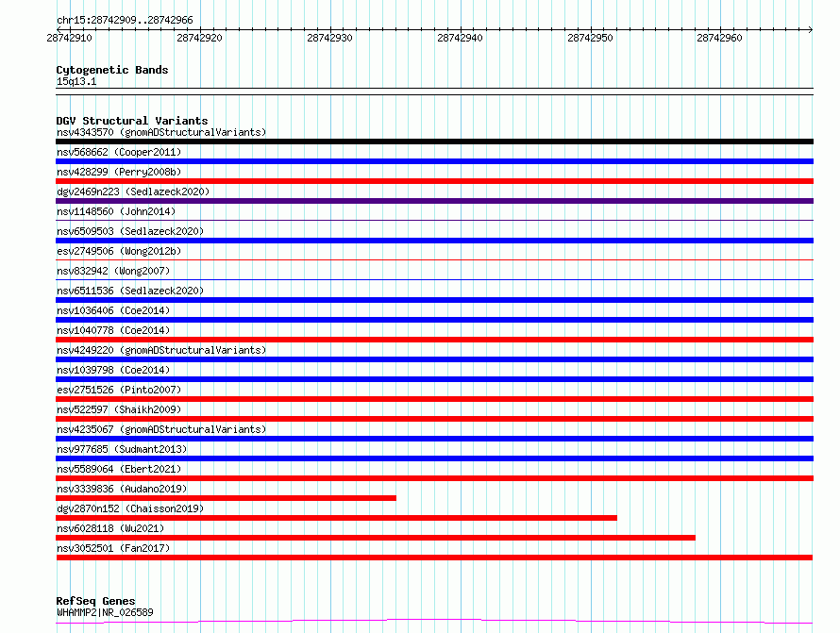This screenshot has height=633, width=840.
Task: Select the nsv4235067 gnomADStructuralVariants label
Action: click(x=161, y=429)
